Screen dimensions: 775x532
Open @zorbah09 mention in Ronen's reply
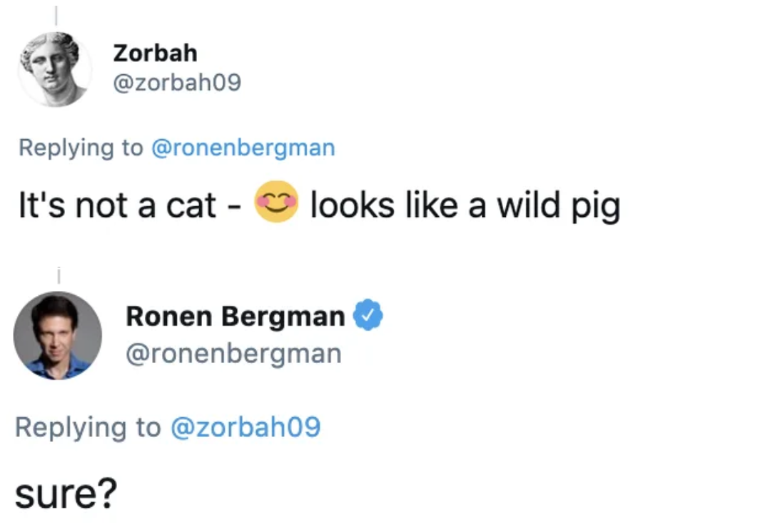245,427
